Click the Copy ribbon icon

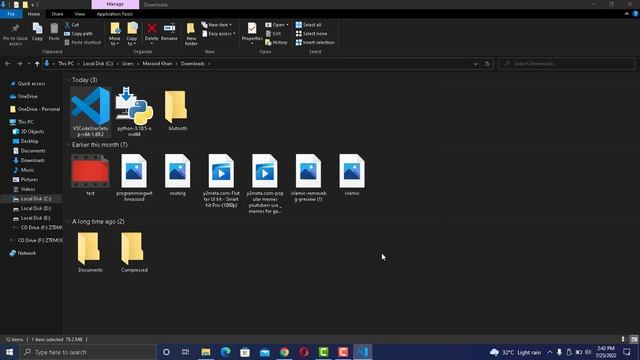tap(37, 32)
